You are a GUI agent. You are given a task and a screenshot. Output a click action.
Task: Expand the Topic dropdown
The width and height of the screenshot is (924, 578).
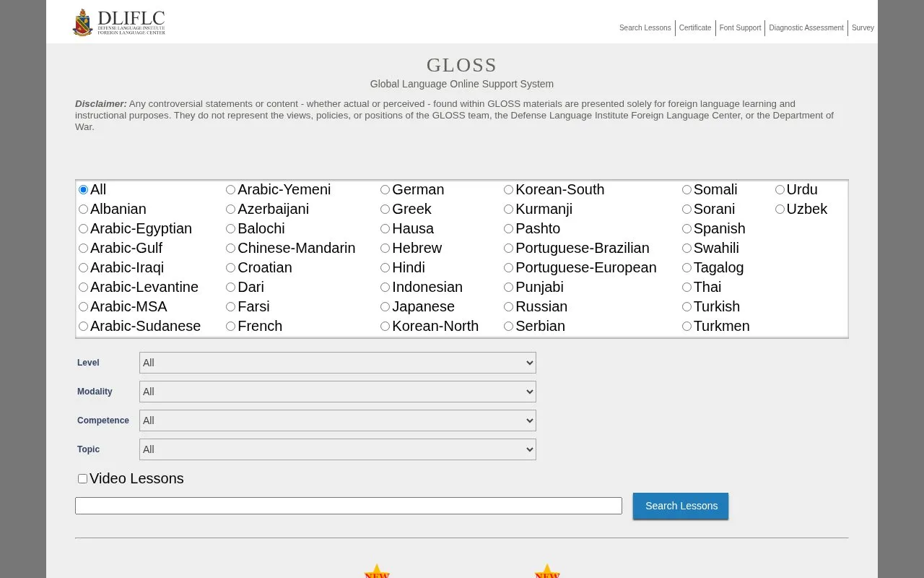pyautogui.click(x=338, y=449)
